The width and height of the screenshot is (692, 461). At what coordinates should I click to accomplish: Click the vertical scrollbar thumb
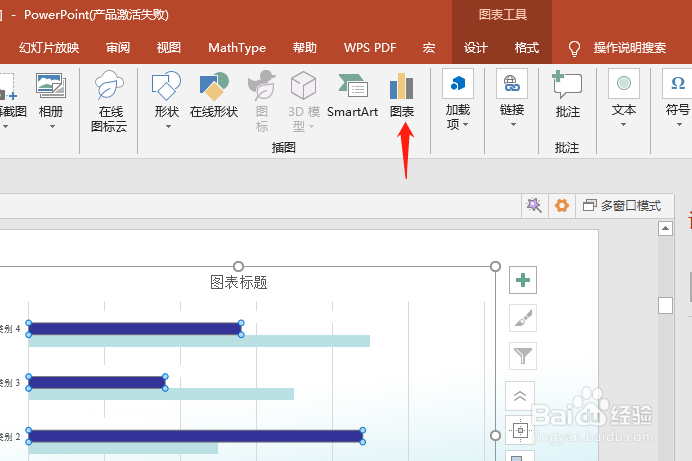point(665,305)
